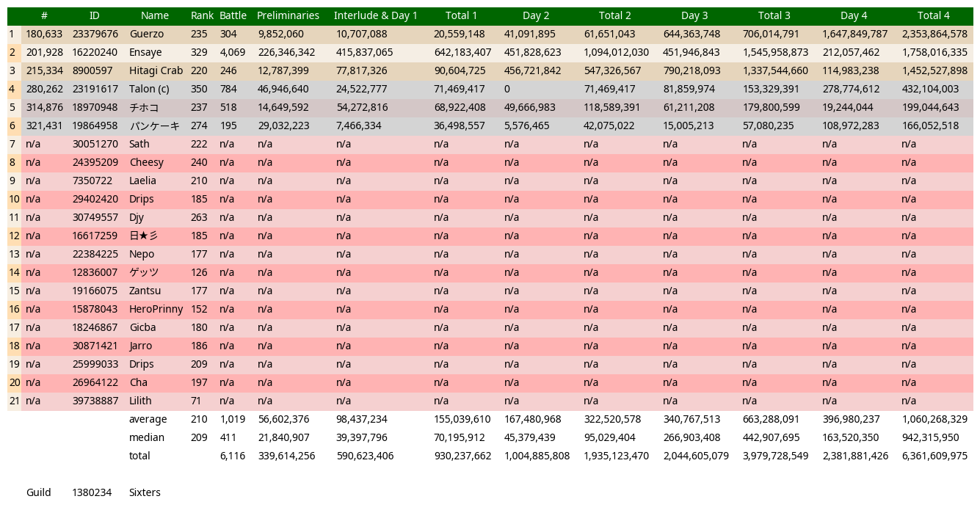
Task: Select the name cell 'Nepo'
Action: [142, 254]
